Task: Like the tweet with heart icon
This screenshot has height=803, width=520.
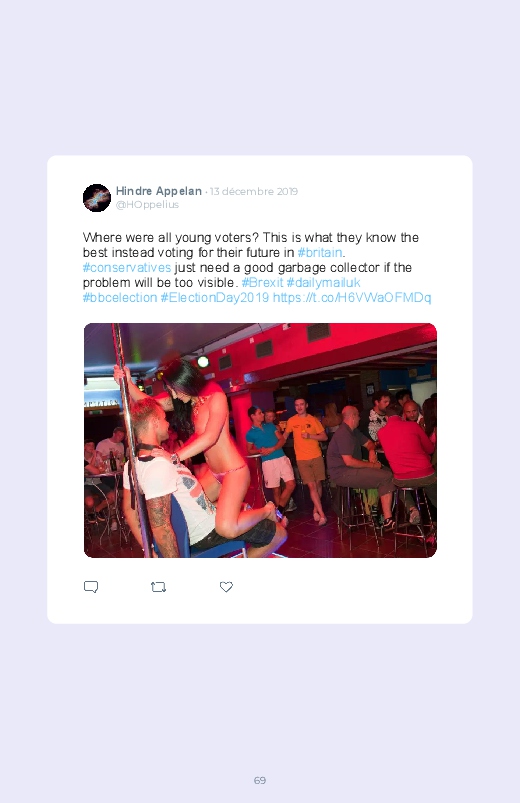Action: (226, 587)
